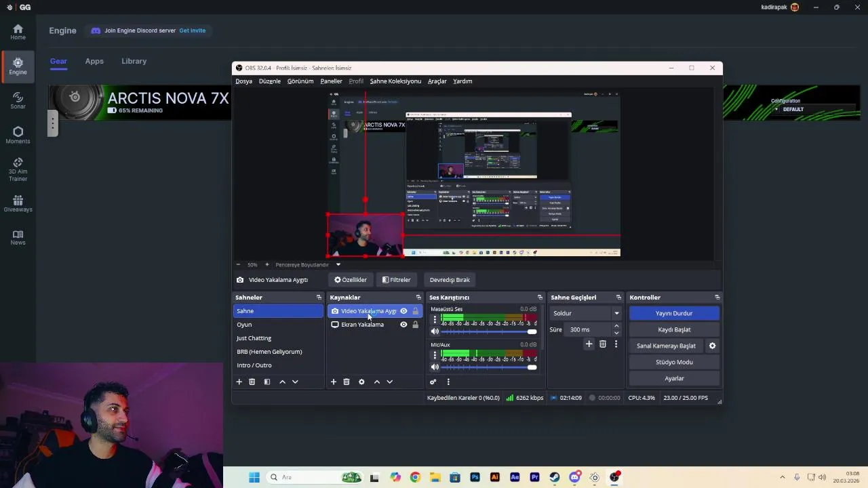Open source properties gear in Kaynaklar toolbar
868x488 pixels.
tap(361, 382)
